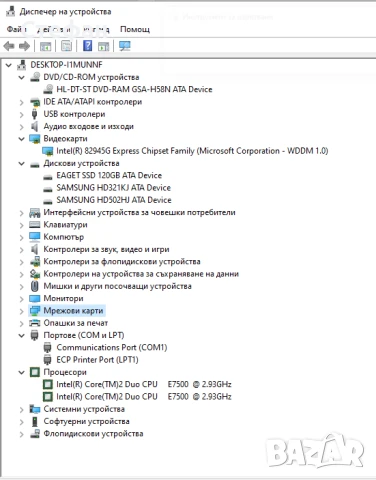
Task: Select ECP Printer Port (LPT1)
Action: (97, 360)
